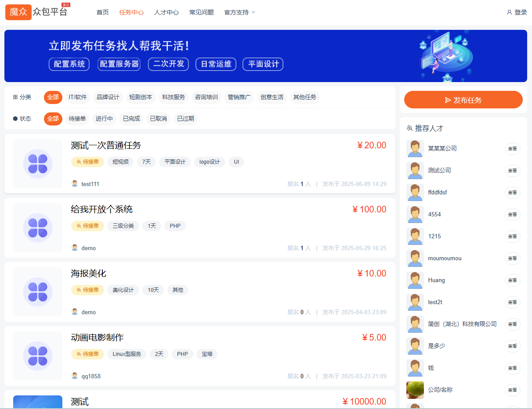Click the 登录 person icon
Viewport: 532px width, 409px height.
[x=509, y=12]
